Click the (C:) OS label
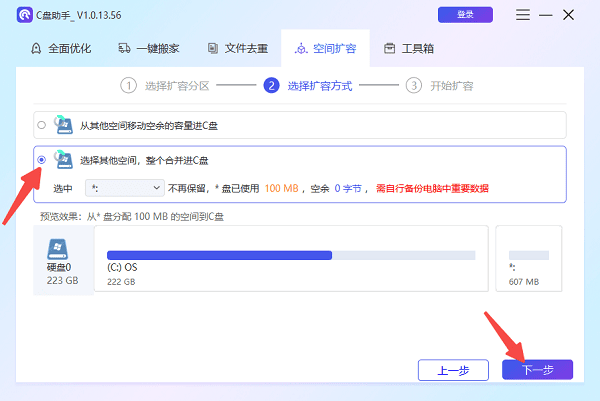600x401 pixels. coord(122,267)
